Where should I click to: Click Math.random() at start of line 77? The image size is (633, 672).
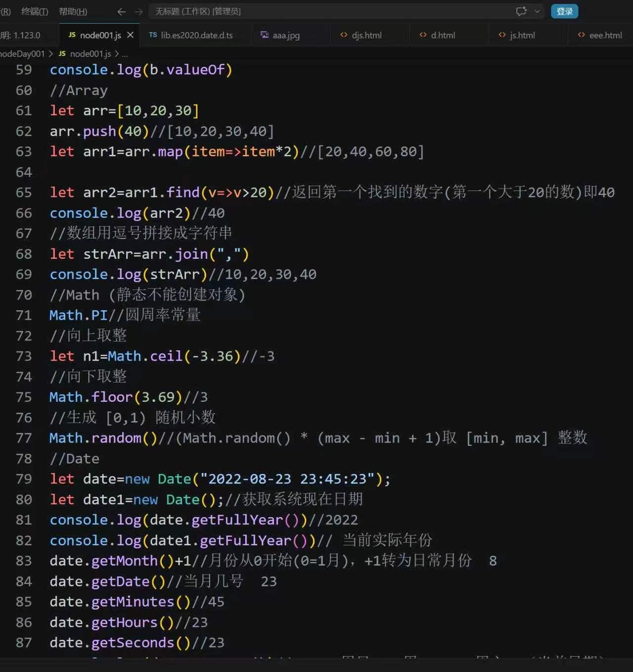103,438
